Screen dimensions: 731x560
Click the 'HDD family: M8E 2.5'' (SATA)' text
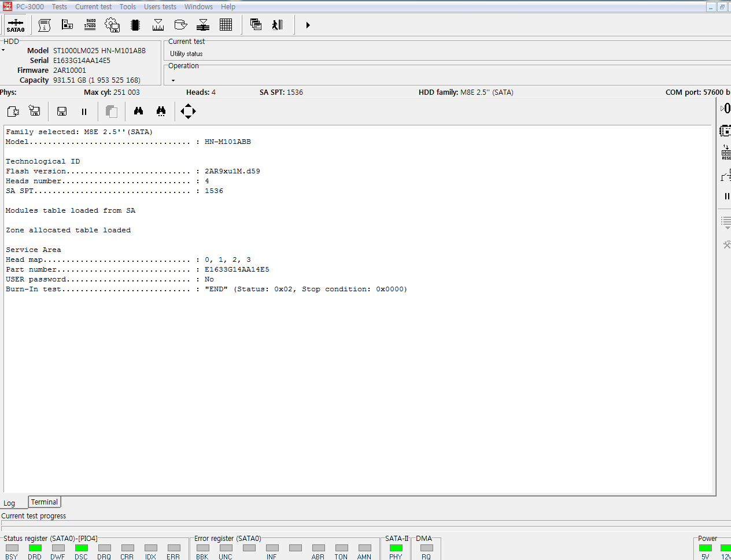[466, 92]
